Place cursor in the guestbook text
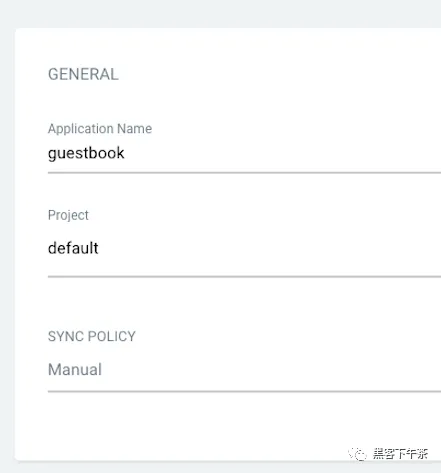This screenshot has height=473, width=441. point(86,154)
